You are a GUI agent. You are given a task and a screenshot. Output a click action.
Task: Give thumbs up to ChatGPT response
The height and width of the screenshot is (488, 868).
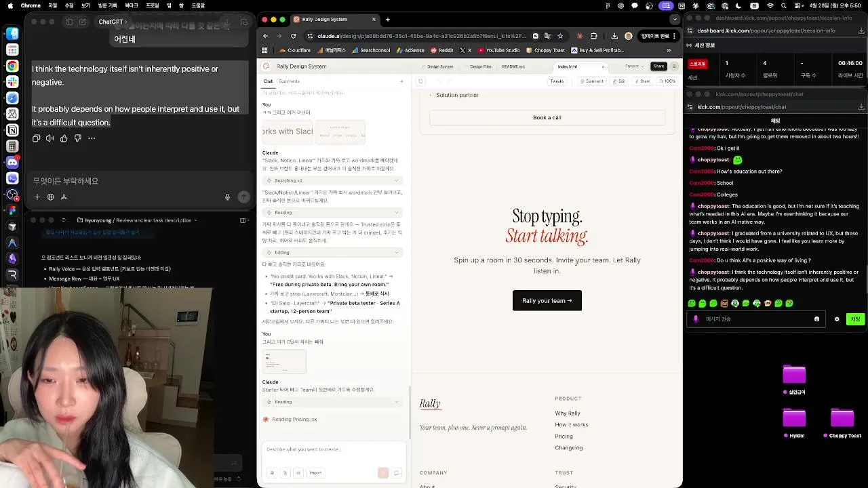[x=64, y=138]
